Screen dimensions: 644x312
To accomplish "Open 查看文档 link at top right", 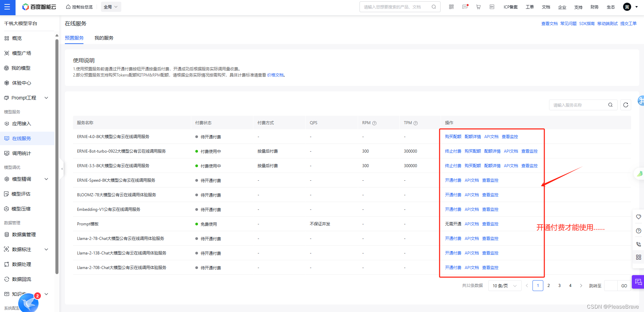I will (549, 24).
